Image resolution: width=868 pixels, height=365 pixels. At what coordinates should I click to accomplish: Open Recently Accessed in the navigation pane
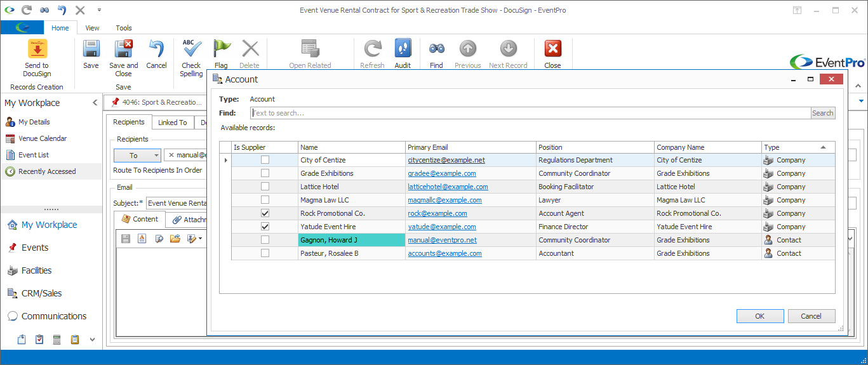tap(47, 171)
